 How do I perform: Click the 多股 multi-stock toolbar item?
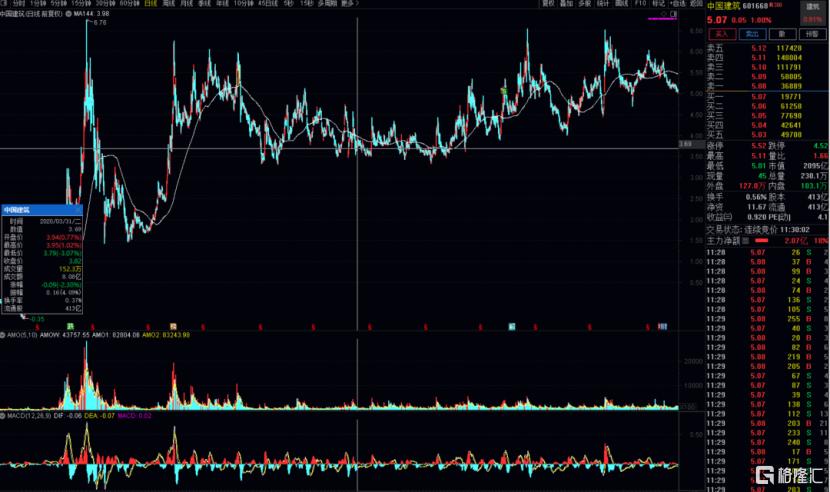click(584, 3)
